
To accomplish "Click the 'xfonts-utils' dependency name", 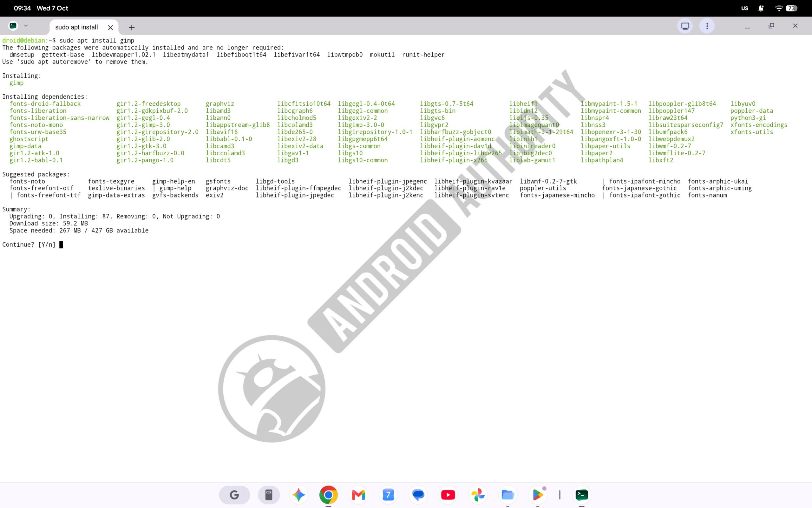I will pyautogui.click(x=752, y=132).
